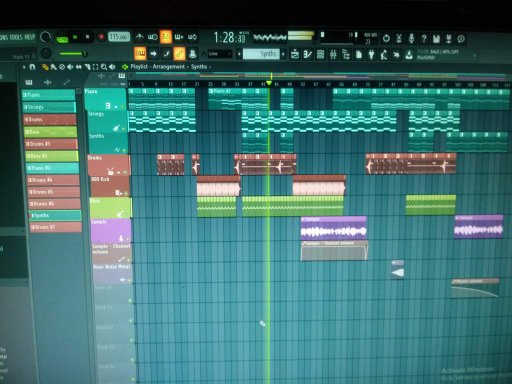Screen dimensions: 512x384
Task: Select the Strings pattern in picker
Action: tap(49, 107)
